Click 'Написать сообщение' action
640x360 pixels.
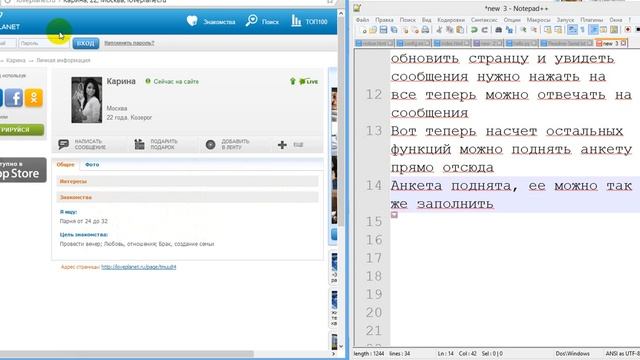(x=82, y=144)
